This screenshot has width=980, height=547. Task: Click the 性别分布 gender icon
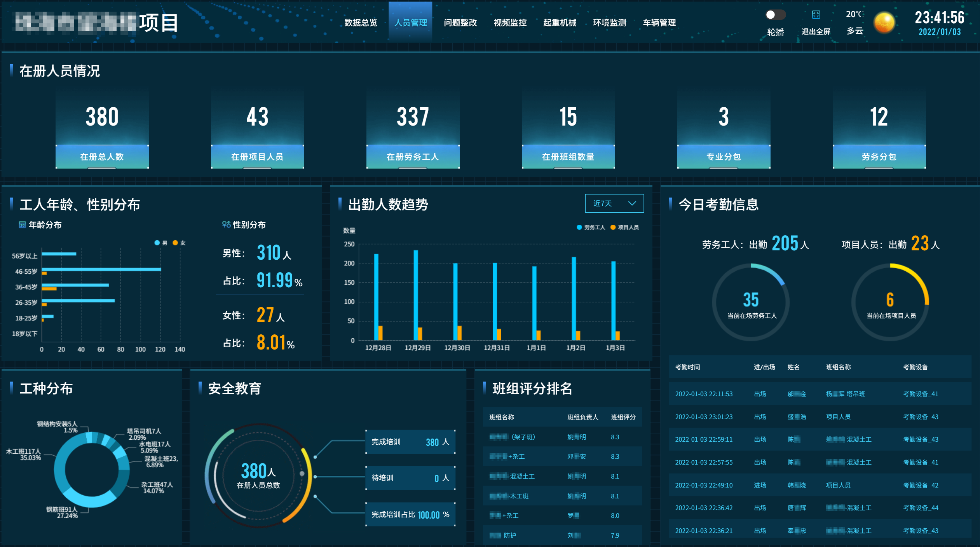(x=226, y=224)
